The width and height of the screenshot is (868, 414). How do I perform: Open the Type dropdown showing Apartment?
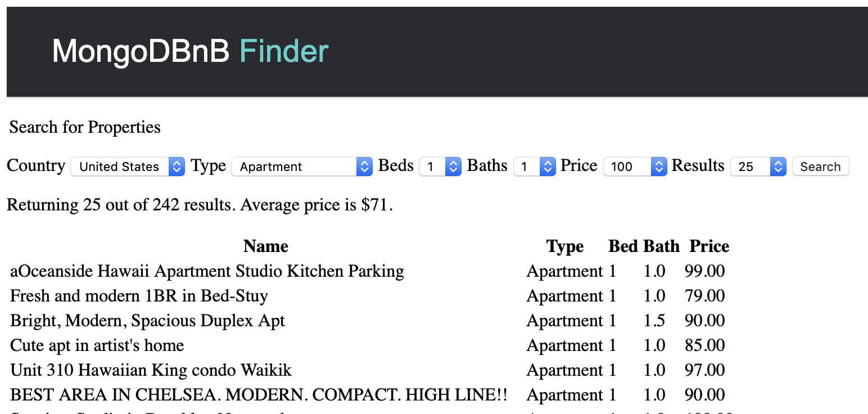click(302, 166)
